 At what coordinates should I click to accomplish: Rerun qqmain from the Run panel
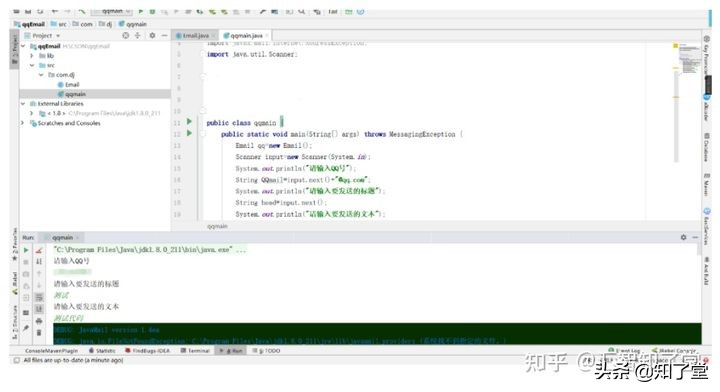click(26, 250)
